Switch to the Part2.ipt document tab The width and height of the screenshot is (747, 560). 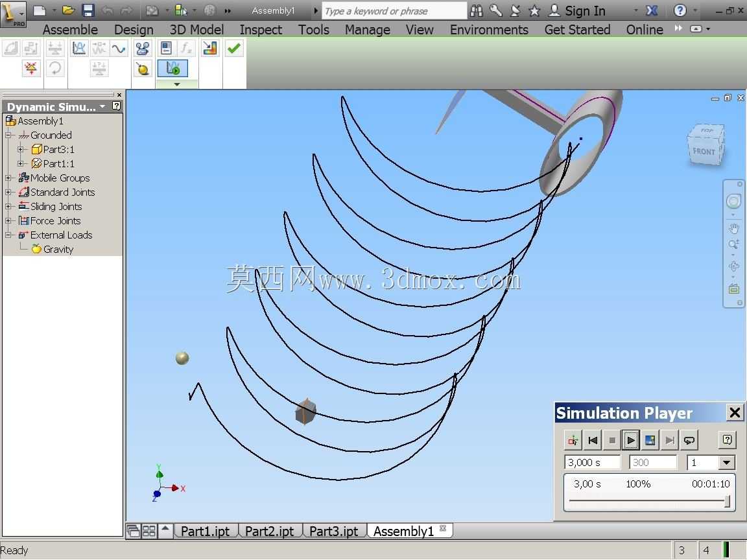point(270,531)
